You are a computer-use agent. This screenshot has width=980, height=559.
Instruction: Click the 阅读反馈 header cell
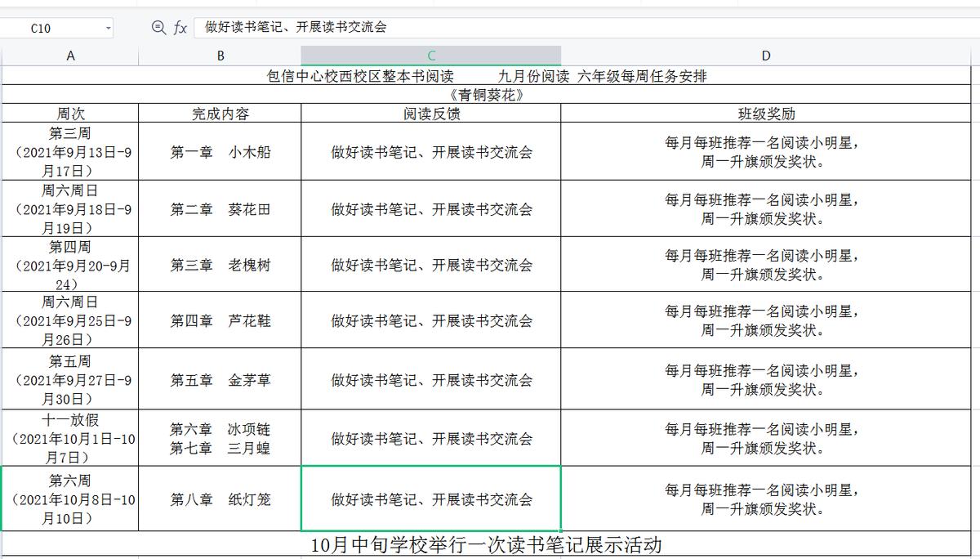click(x=431, y=114)
